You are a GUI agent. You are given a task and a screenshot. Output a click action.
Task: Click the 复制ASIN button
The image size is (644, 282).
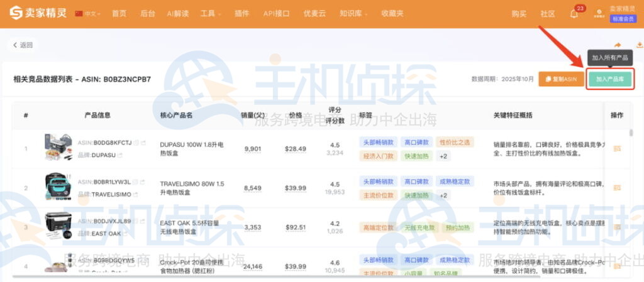[561, 79]
